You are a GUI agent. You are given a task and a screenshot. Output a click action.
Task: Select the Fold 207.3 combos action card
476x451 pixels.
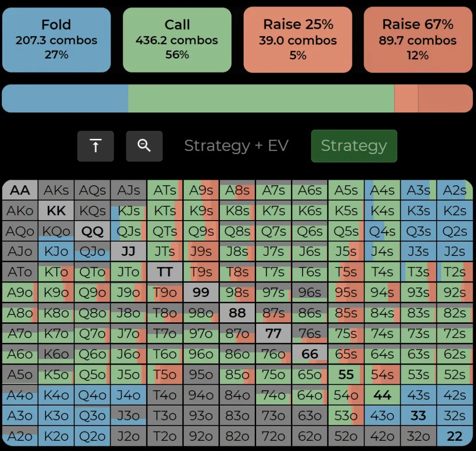pyautogui.click(x=56, y=40)
